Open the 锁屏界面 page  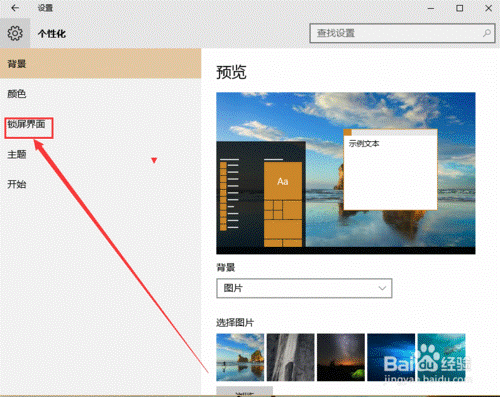[x=26, y=124]
